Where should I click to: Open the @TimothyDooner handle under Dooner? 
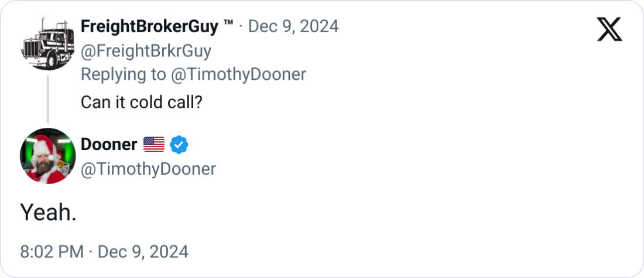click(148, 169)
